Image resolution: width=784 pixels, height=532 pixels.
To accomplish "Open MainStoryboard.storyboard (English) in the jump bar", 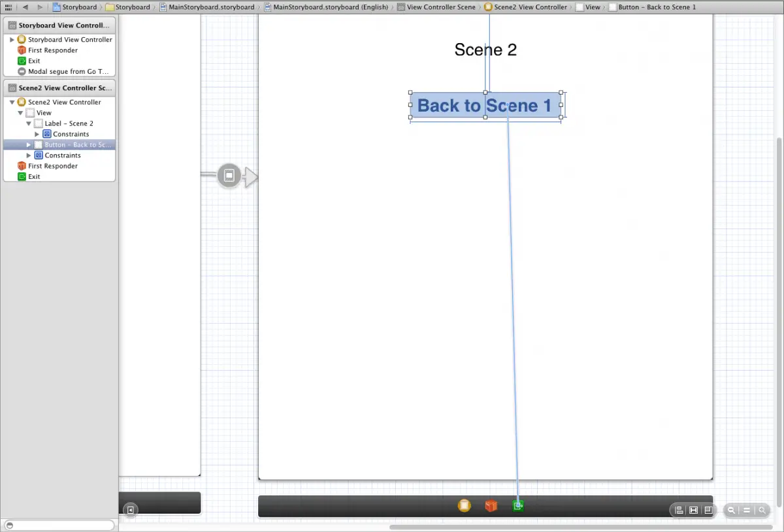I will (x=329, y=7).
